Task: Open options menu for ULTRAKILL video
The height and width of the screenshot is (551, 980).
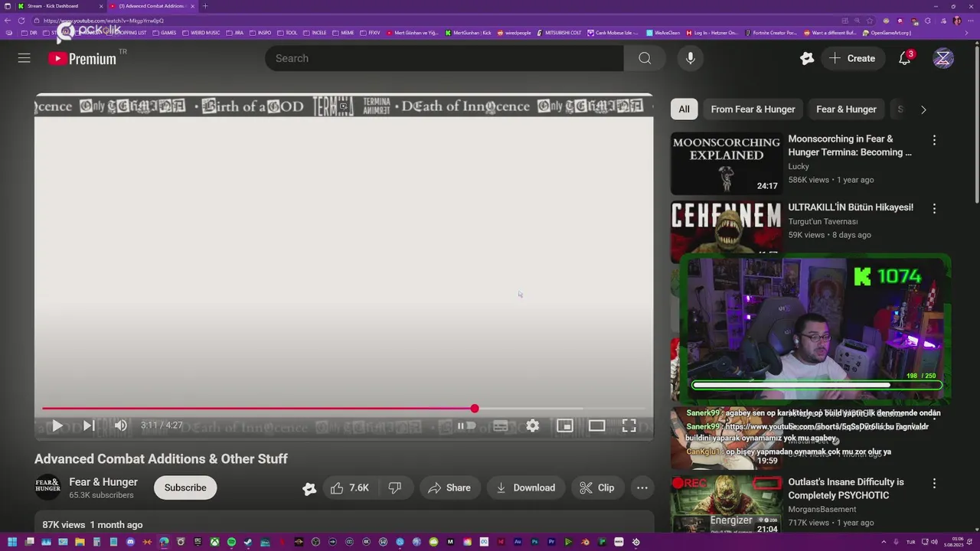Action: (934, 208)
